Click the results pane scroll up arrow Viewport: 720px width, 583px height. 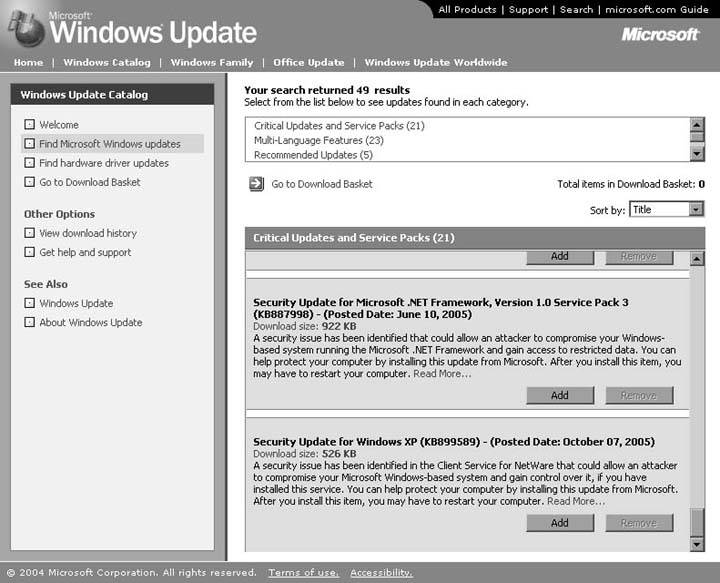pos(697,259)
